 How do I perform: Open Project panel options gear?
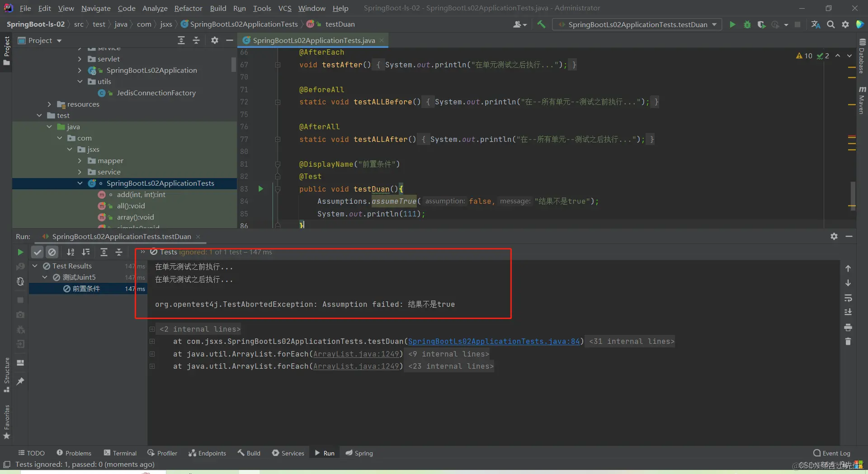tap(215, 40)
